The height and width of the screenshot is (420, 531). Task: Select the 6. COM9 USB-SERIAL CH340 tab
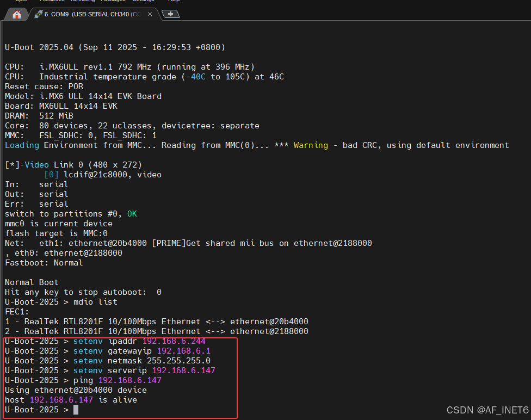[x=94, y=14]
